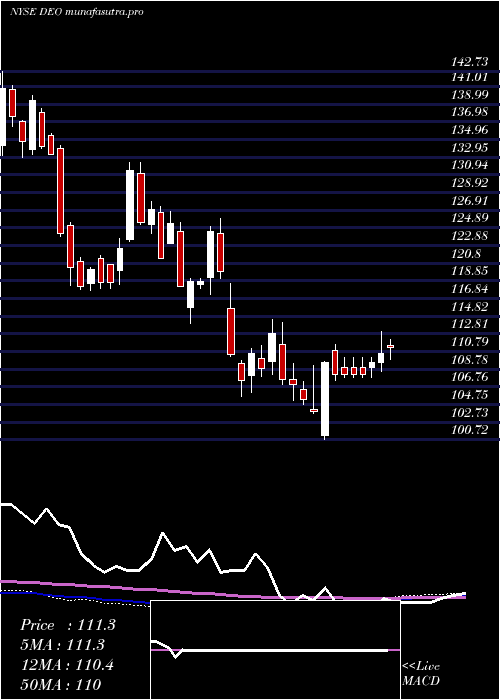Click the <<Live MACD label
The image size is (500, 700).
point(421,674)
